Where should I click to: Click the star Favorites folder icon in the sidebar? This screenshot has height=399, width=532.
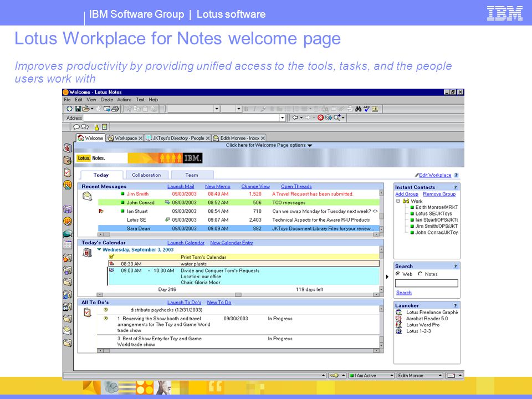click(x=67, y=258)
